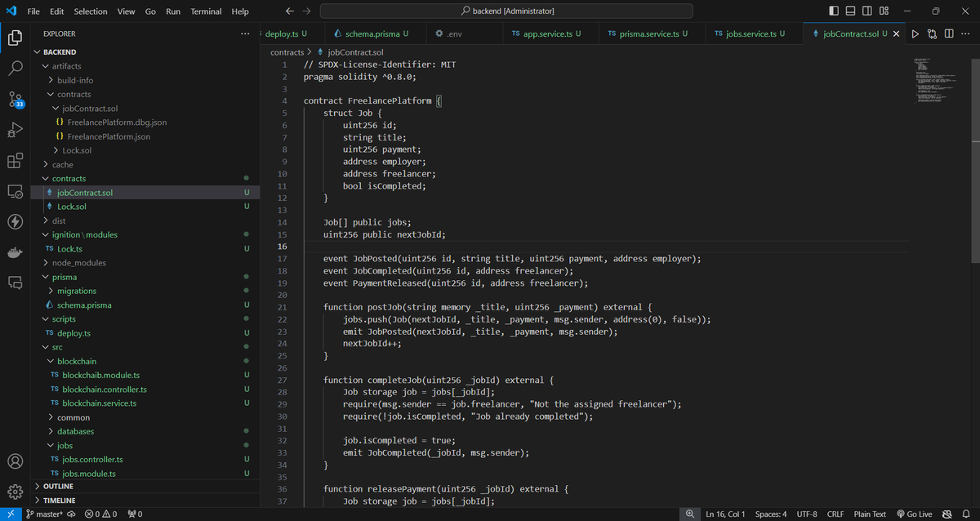Click the zoom magnifier icon in the status bar

pyautogui.click(x=690, y=514)
